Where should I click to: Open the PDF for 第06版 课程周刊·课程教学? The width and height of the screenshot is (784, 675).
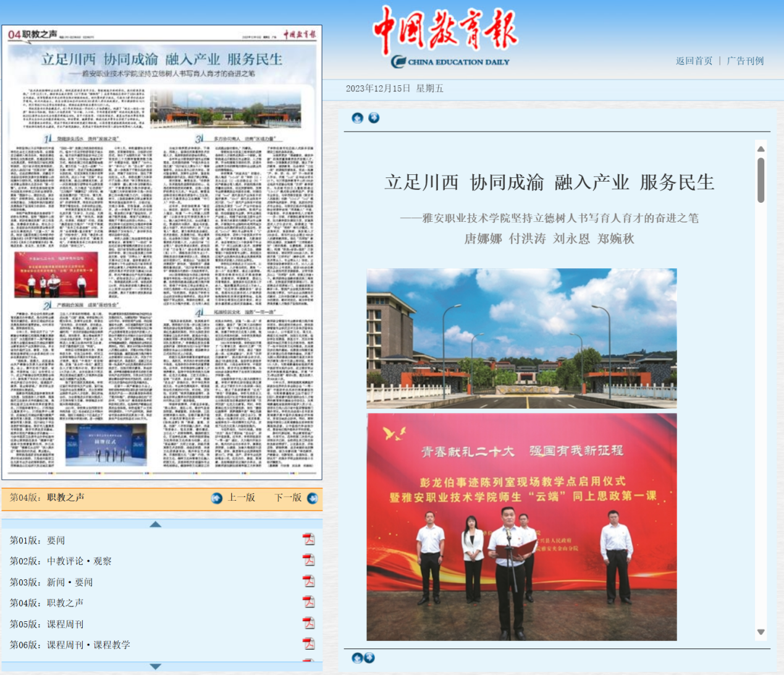pos(308,644)
